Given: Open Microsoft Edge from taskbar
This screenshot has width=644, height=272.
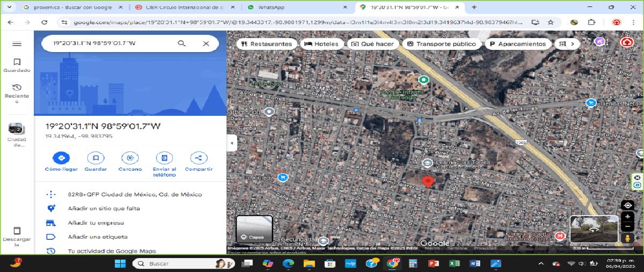Looking at the screenshot, I should (x=288, y=263).
